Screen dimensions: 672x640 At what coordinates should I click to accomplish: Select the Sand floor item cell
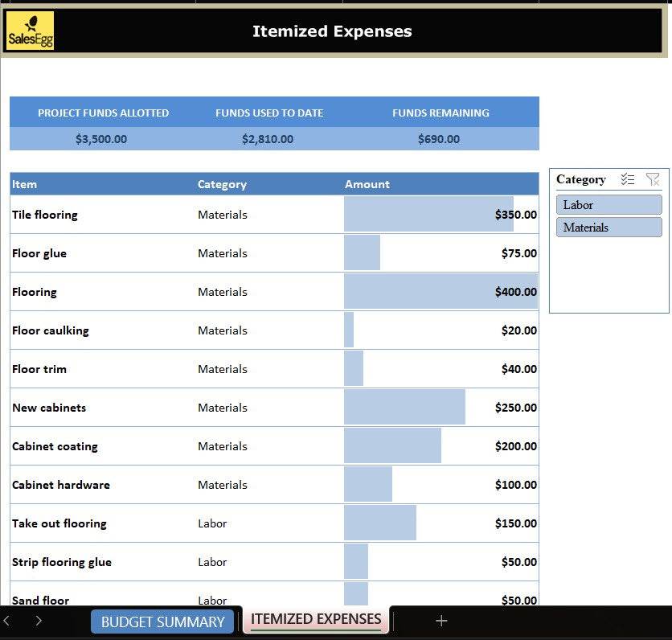[x=103, y=594]
